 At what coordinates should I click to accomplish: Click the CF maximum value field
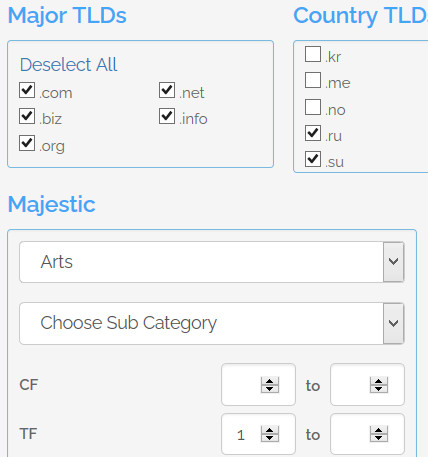click(x=367, y=385)
